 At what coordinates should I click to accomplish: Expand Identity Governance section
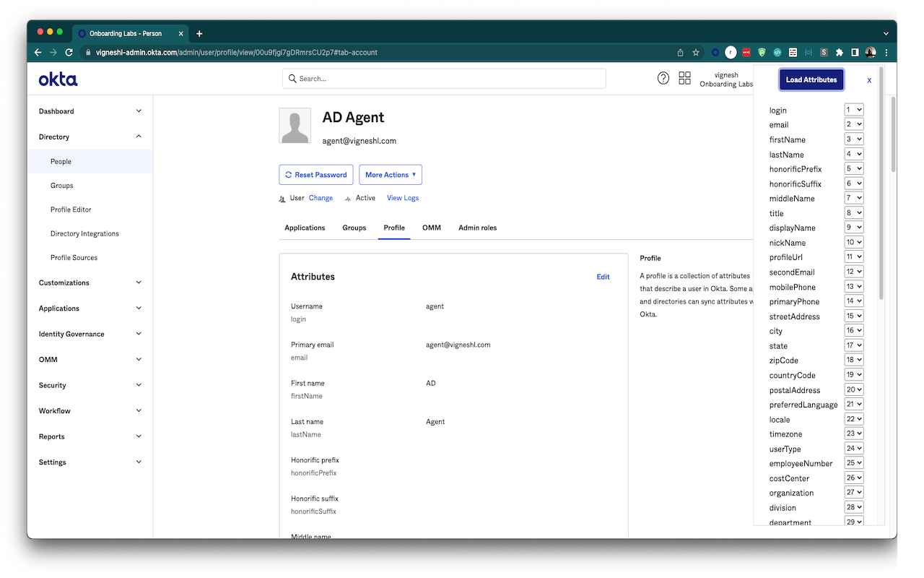[90, 334]
